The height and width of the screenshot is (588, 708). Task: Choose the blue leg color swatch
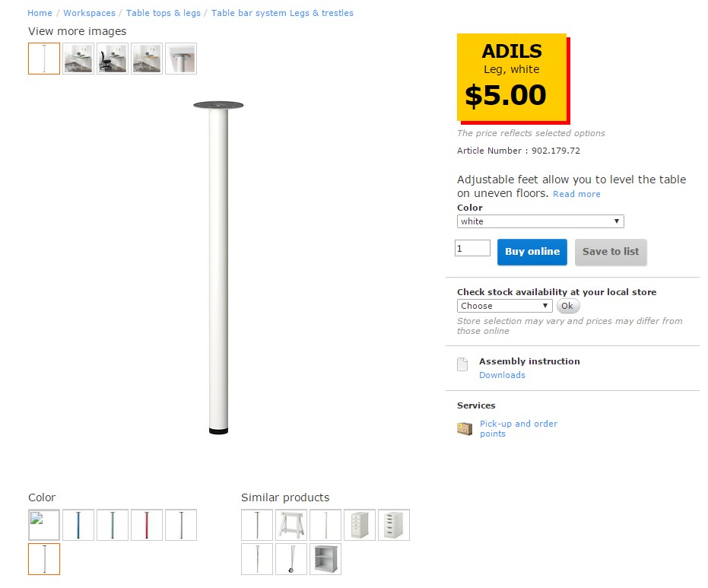tap(78, 525)
